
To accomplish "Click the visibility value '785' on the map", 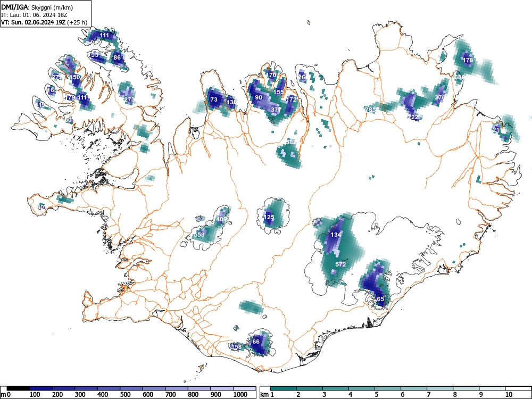I will tap(370, 110).
